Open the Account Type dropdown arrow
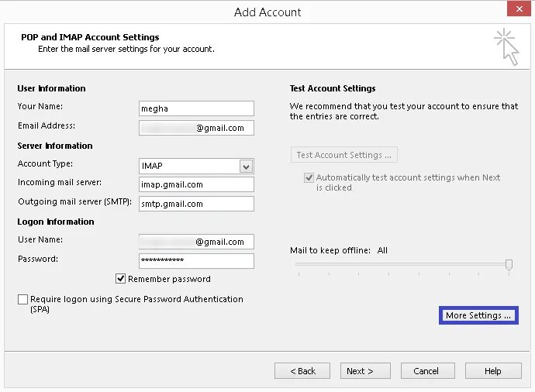Screen dimensions: 535x392 pyautogui.click(x=246, y=166)
